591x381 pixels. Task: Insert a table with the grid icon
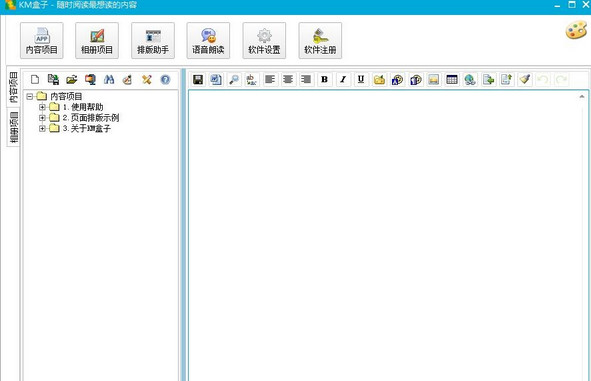click(x=452, y=80)
